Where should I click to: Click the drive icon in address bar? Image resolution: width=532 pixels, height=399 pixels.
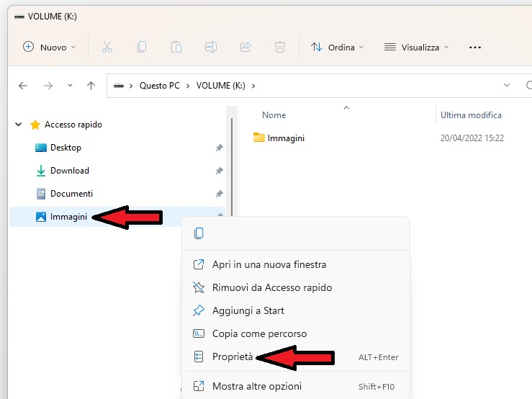pos(118,86)
